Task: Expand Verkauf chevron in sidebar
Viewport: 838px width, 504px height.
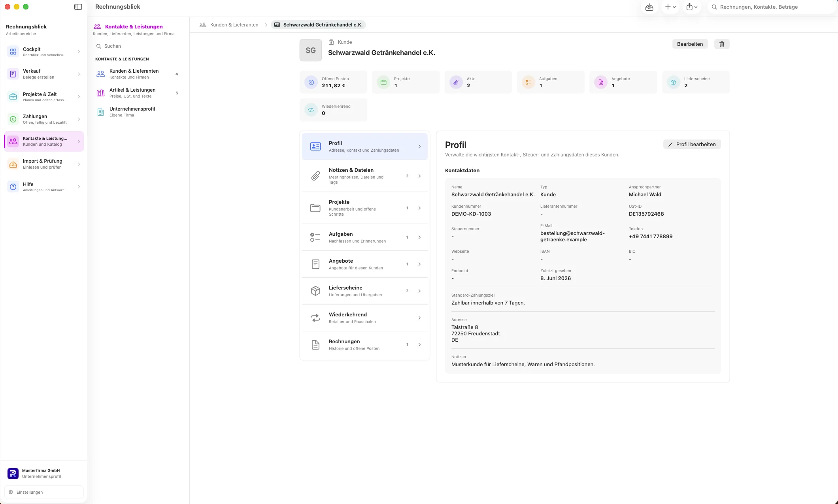Action: 79,74
